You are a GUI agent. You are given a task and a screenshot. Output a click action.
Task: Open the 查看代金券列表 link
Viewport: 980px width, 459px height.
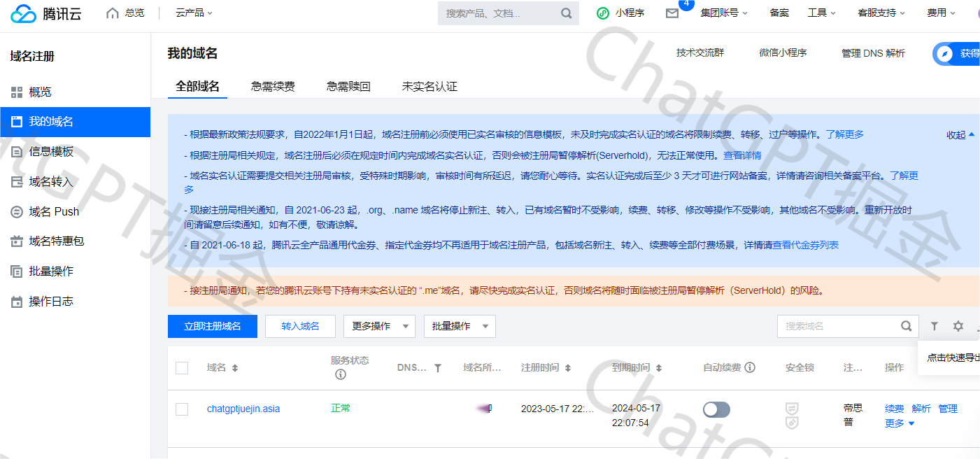coord(805,245)
